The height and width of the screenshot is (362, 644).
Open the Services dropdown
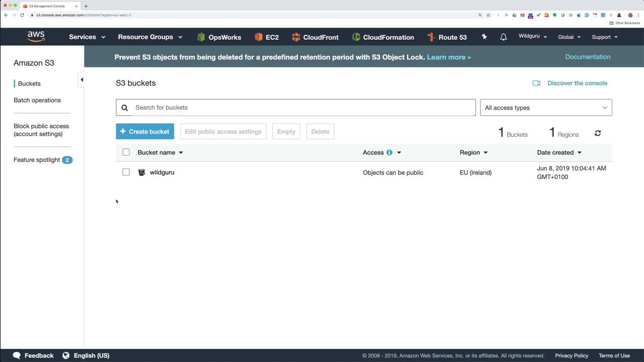[x=87, y=37]
